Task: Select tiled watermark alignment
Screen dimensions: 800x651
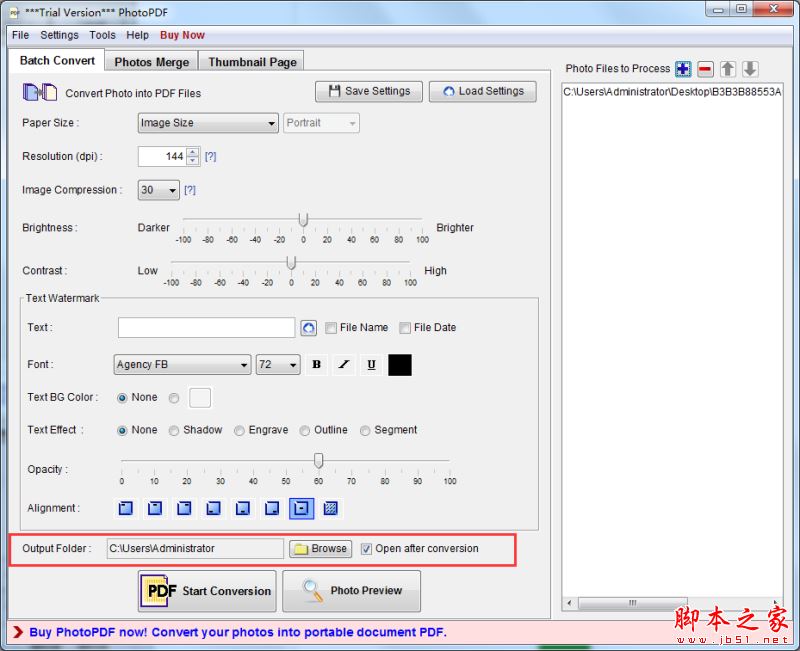Action: pos(331,508)
